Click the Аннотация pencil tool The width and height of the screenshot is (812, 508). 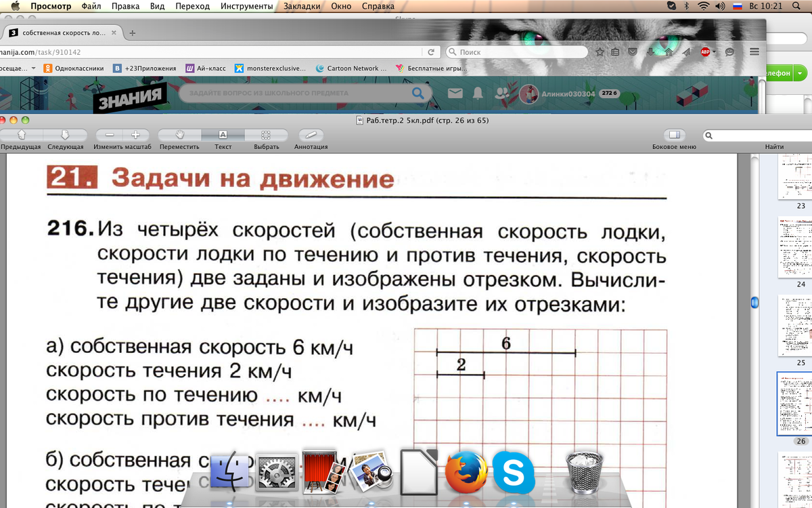[x=311, y=135]
